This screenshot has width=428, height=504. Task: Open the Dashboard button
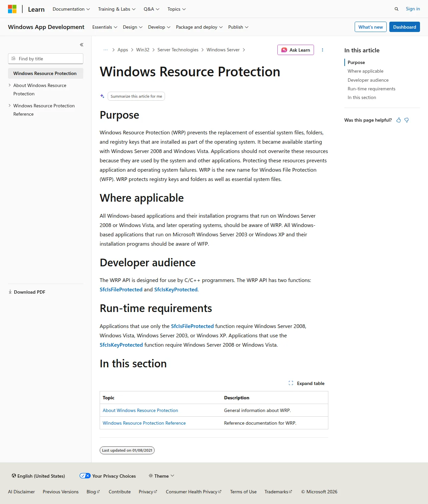tap(405, 27)
